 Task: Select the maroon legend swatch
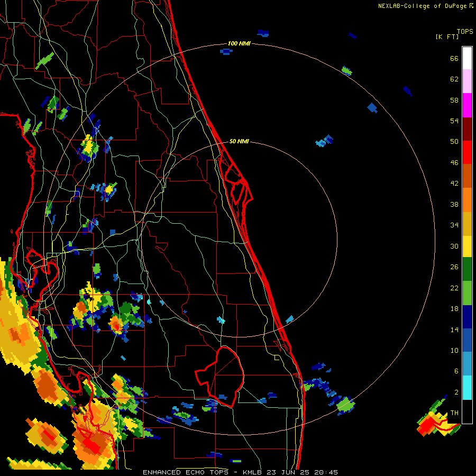pos(467,129)
